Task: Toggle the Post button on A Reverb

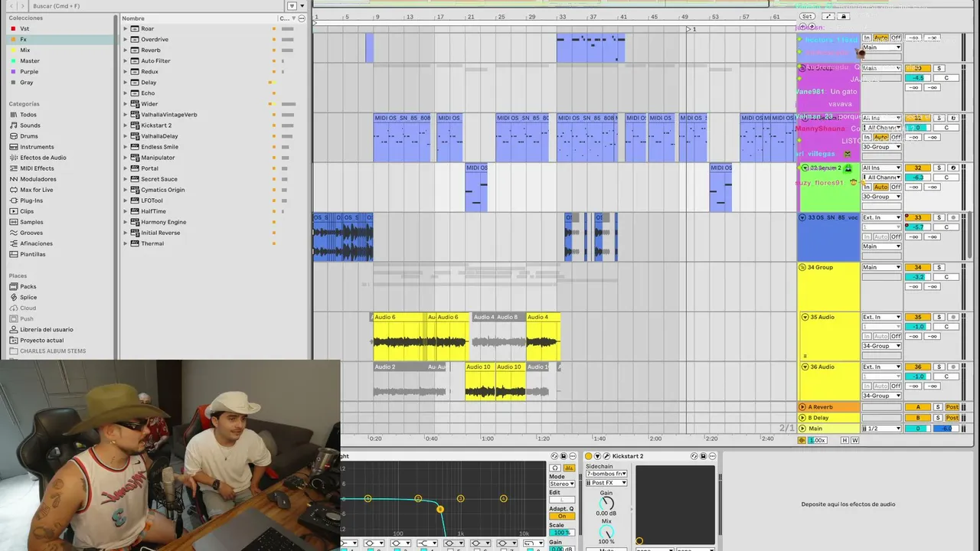Action: (952, 407)
